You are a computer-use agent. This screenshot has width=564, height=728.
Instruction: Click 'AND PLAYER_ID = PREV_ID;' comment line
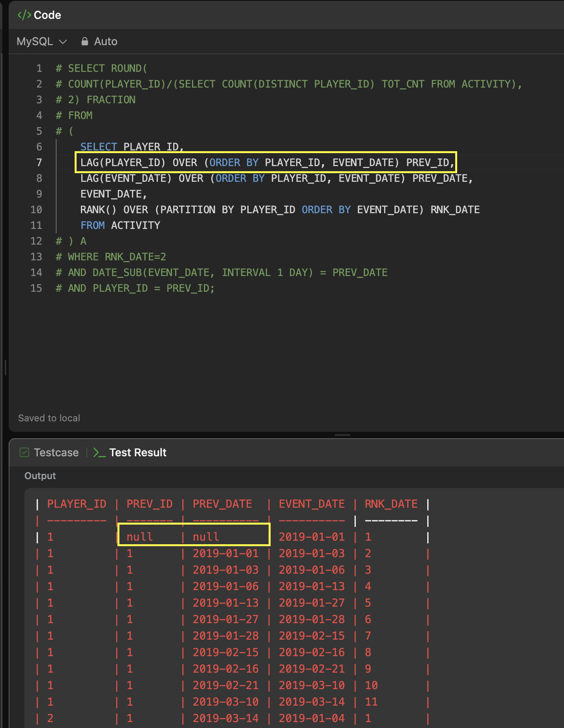(x=135, y=288)
